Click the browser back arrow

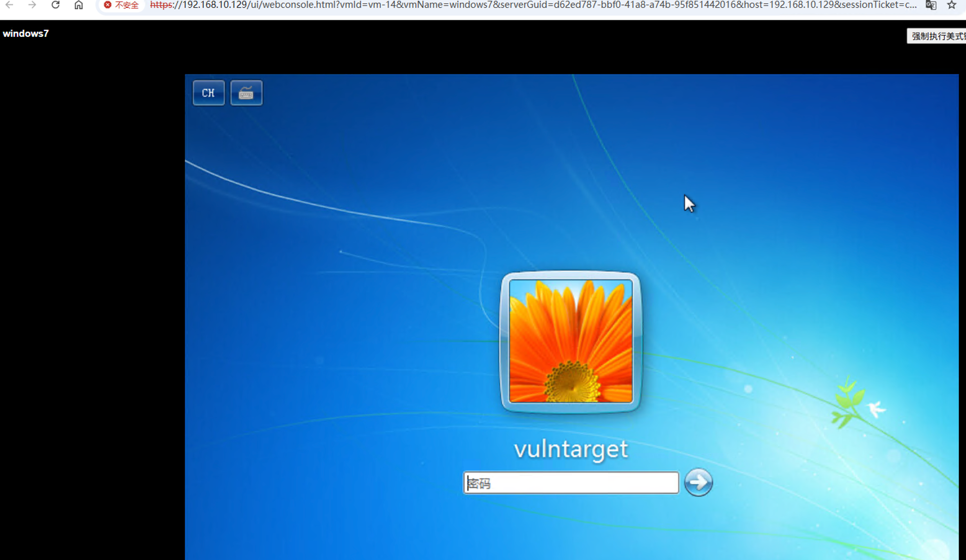tap(10, 5)
